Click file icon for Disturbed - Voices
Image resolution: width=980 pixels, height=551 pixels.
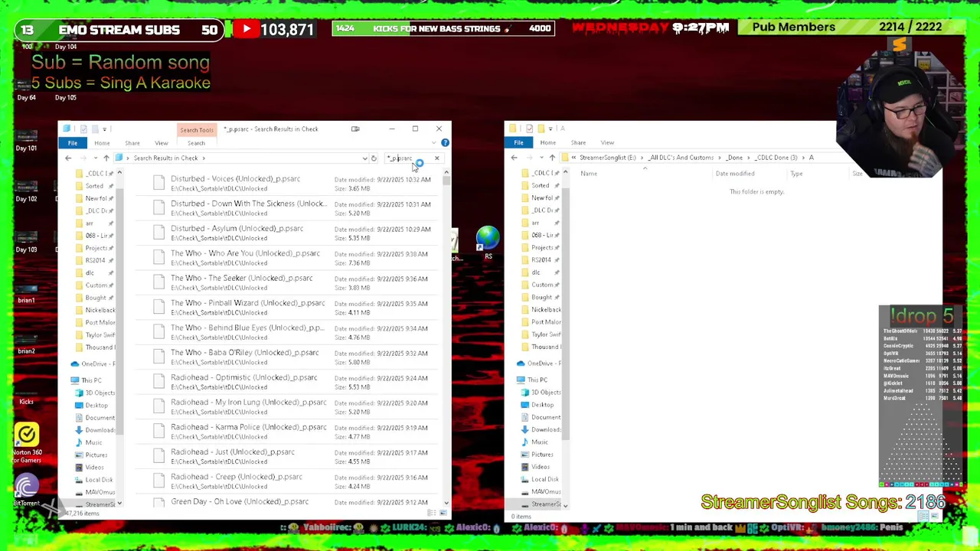(158, 182)
